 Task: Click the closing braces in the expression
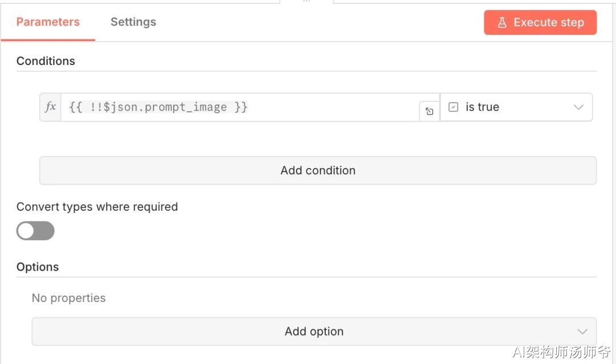point(241,107)
